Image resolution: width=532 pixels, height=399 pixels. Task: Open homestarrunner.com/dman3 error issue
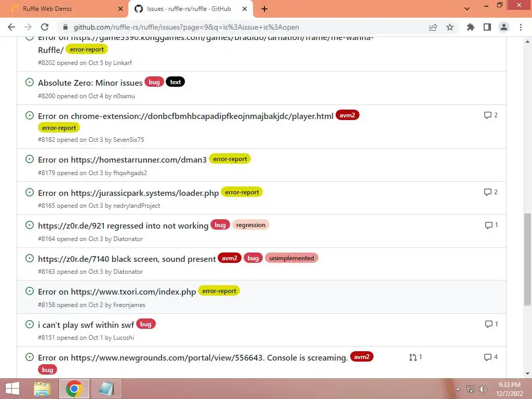pyautogui.click(x=122, y=159)
